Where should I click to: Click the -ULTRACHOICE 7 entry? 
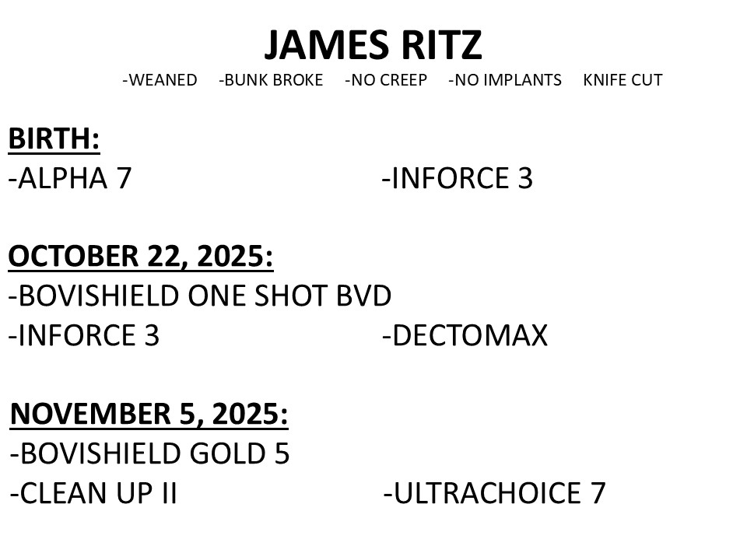494,493
